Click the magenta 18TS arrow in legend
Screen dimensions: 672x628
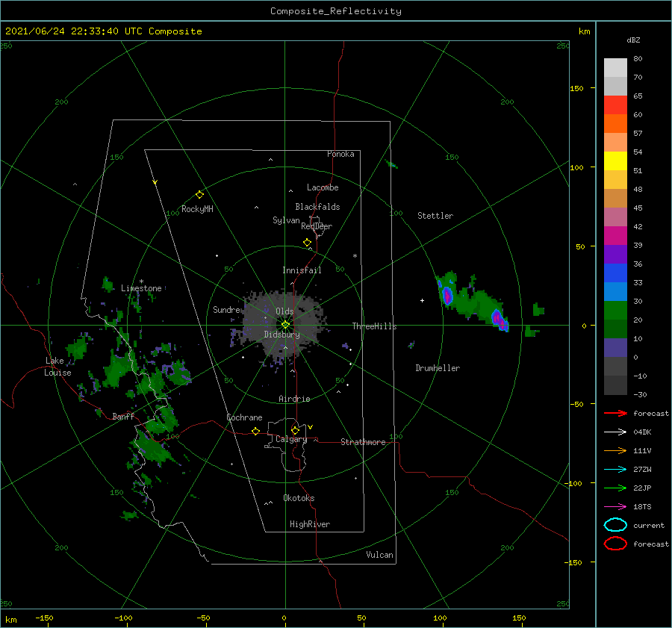tap(615, 507)
